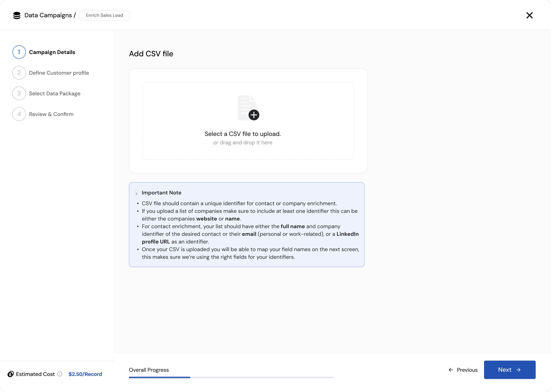This screenshot has height=392, width=551.
Task: Click the Estimated Cost label
Action: click(35, 374)
